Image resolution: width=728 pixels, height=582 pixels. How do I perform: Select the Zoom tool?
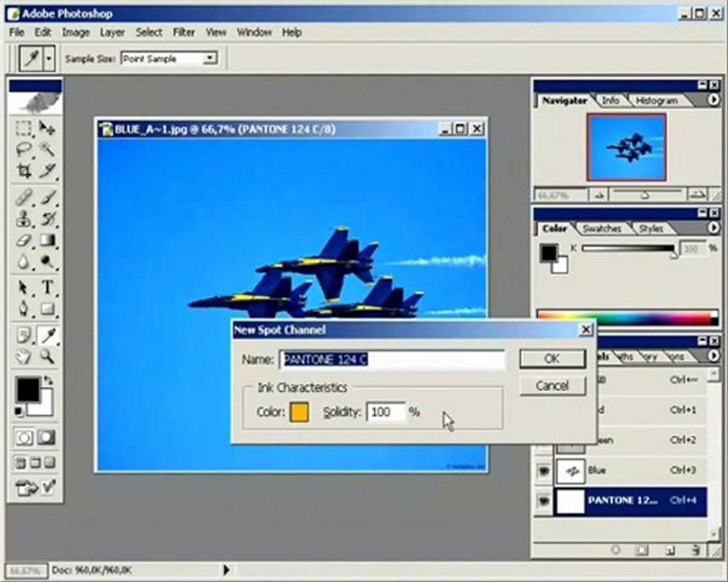(48, 356)
